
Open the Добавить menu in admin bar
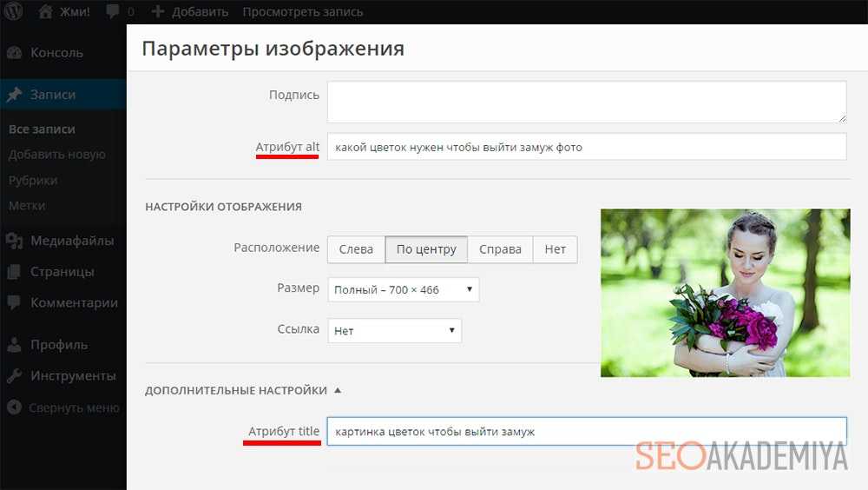tap(200, 11)
